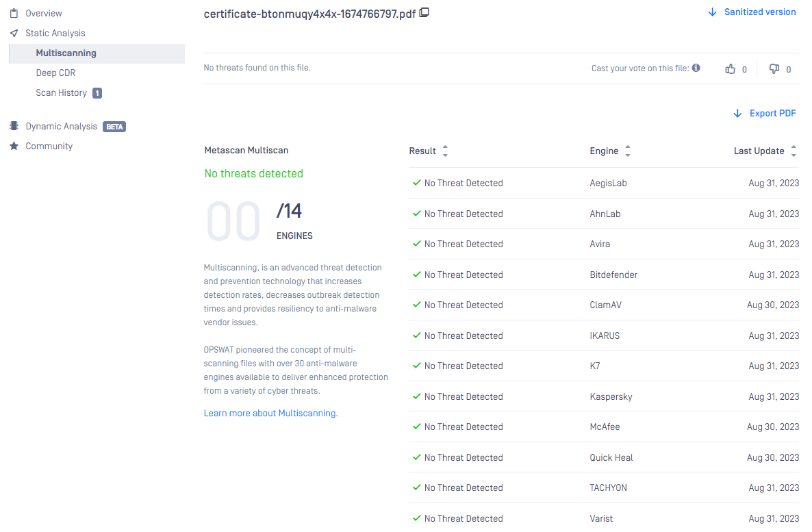
Task: Select the Multiscanning menu item
Action: click(97, 53)
